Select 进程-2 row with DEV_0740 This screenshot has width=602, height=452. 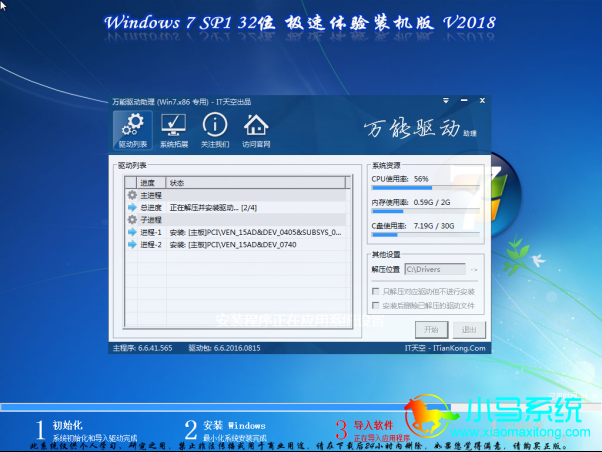pyautogui.click(x=235, y=244)
